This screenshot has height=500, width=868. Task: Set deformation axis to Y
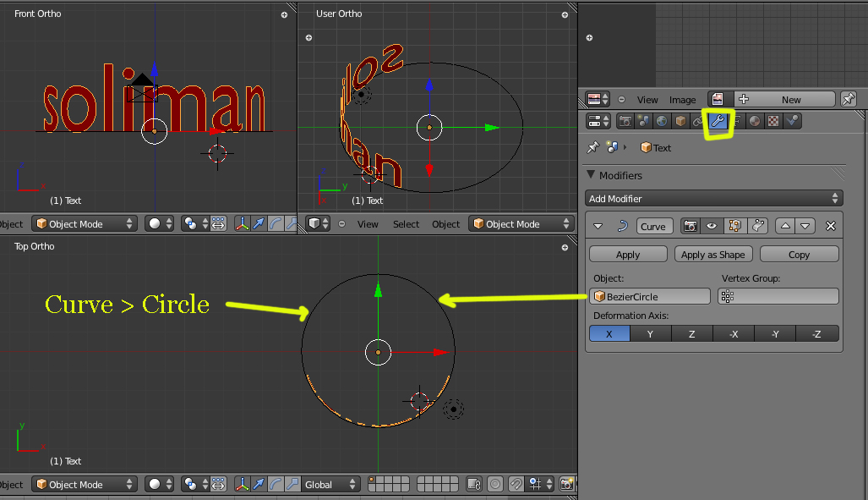pos(651,333)
